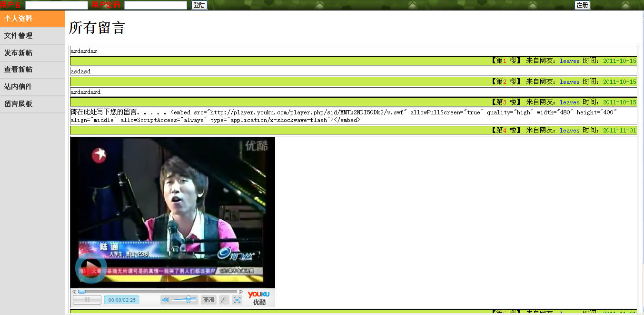Viewport: 644px width, 315px height.
Task: Click the leaves link on post 3
Action: pyautogui.click(x=570, y=102)
